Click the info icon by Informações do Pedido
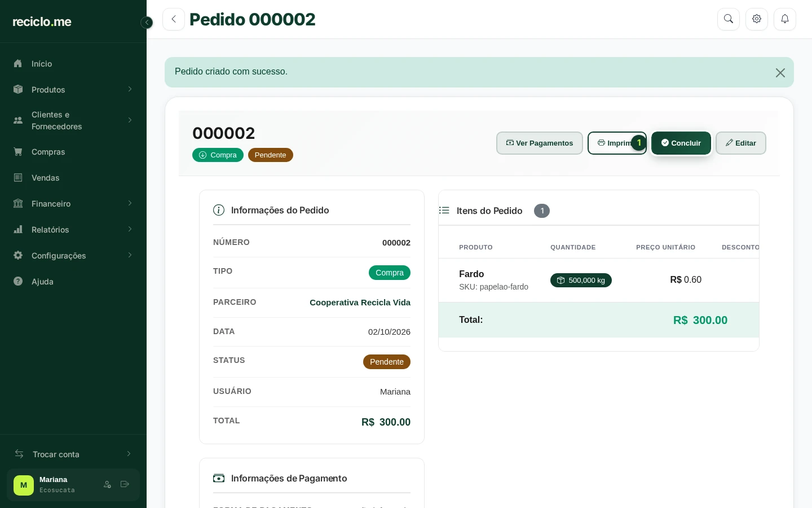812x508 pixels. pos(219,210)
